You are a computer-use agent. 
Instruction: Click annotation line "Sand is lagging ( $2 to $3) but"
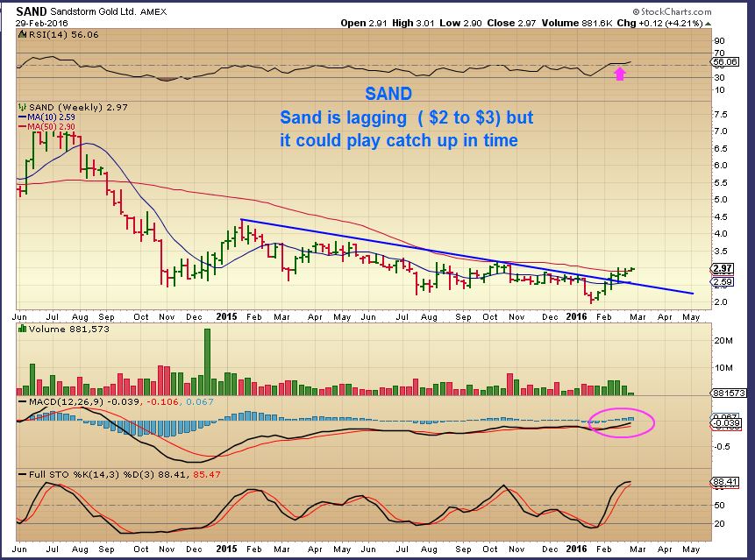(x=406, y=117)
